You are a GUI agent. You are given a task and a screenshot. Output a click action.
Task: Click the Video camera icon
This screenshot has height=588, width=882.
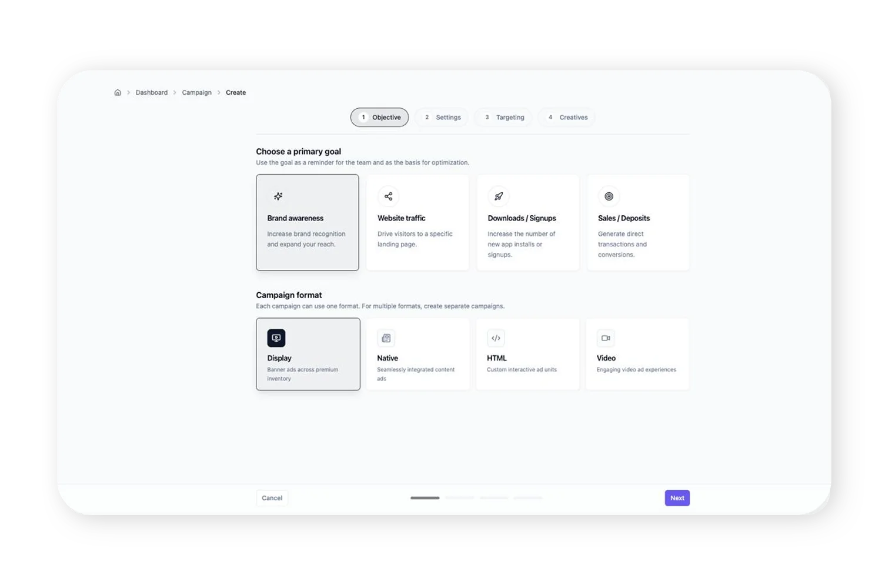click(x=606, y=338)
